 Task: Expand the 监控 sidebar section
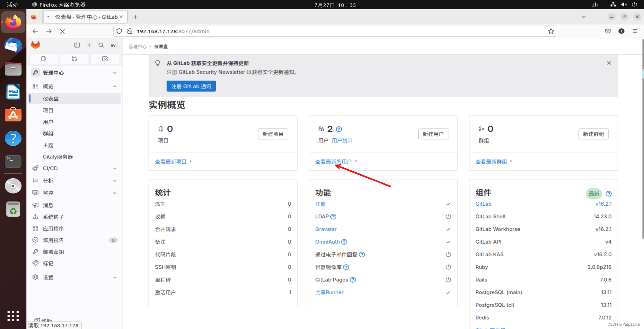pos(74,193)
